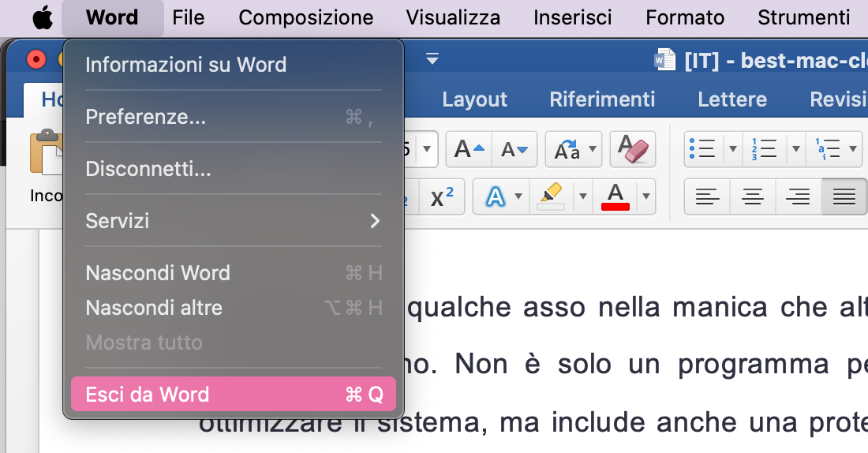Open Preferenze... from Word menu

tap(234, 117)
